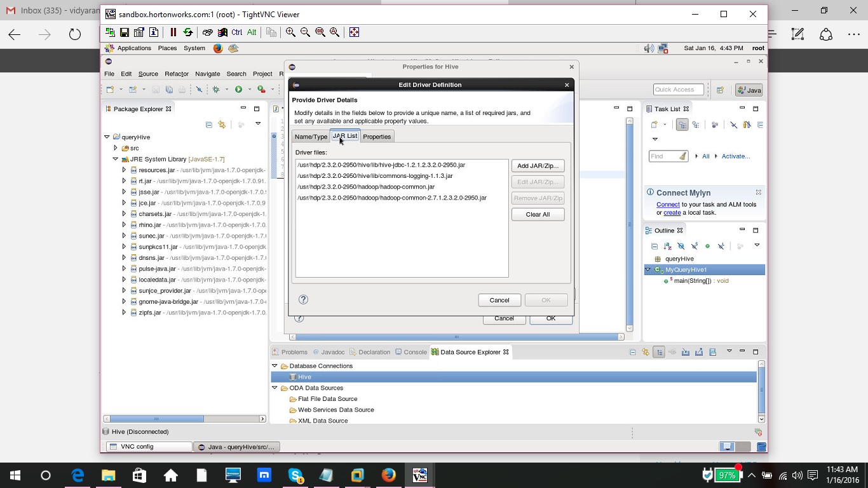
Task: Refresh Data Source Explorer with yellow arrows icon
Action: [x=645, y=351]
